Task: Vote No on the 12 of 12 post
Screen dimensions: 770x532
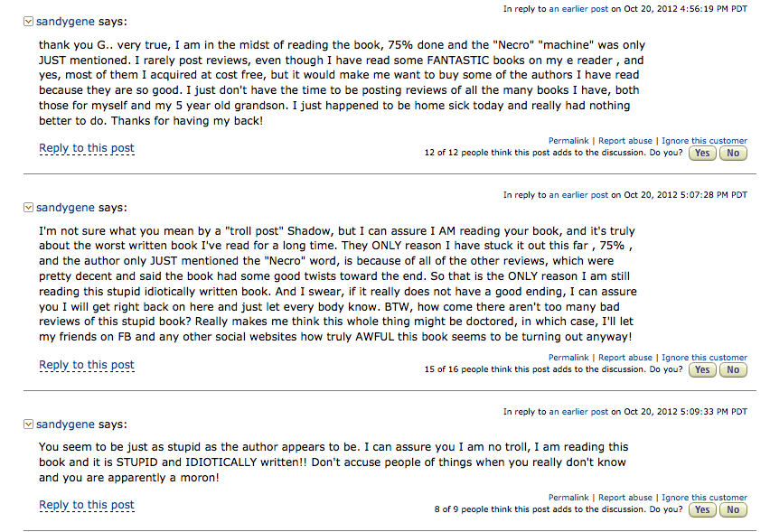Action: tap(733, 154)
